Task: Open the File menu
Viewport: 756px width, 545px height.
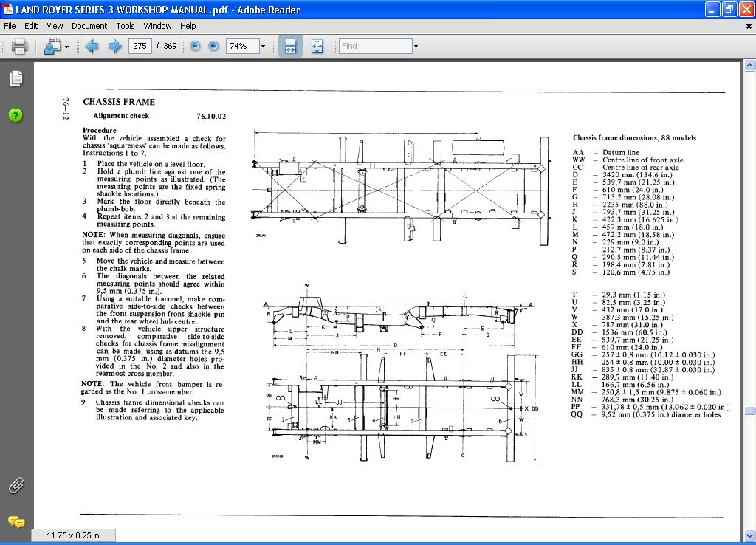Action: pyautogui.click(x=10, y=26)
